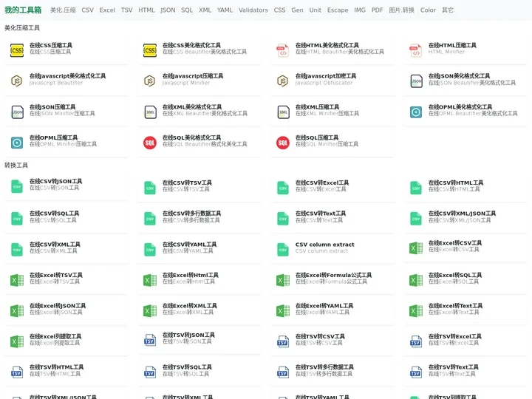
Task: Open the Color navigation menu
Action: click(x=428, y=10)
